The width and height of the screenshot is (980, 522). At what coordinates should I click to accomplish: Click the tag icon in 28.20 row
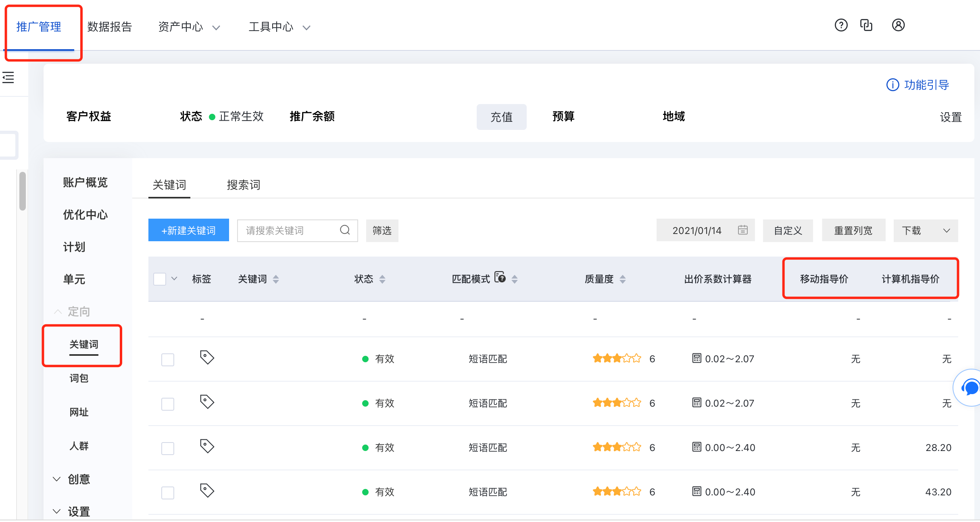[207, 446]
